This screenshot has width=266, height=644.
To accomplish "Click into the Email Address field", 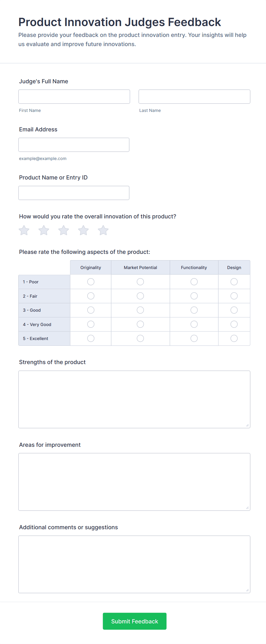I will (74, 145).
